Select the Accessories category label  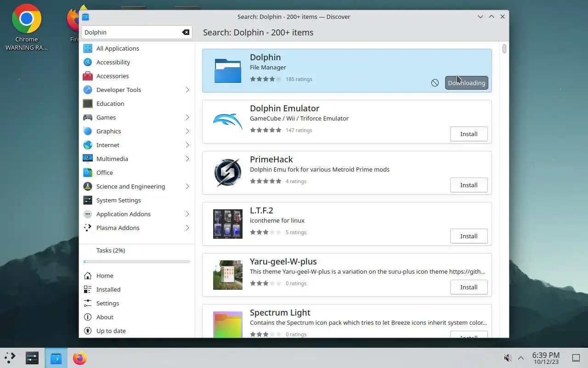point(113,76)
